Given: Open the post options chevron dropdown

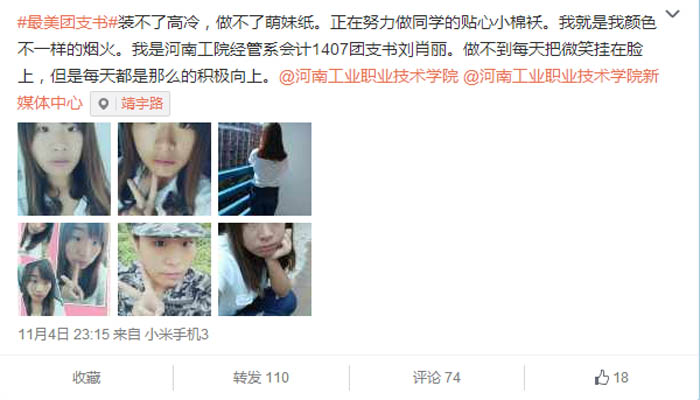Looking at the screenshot, I should 672,14.
